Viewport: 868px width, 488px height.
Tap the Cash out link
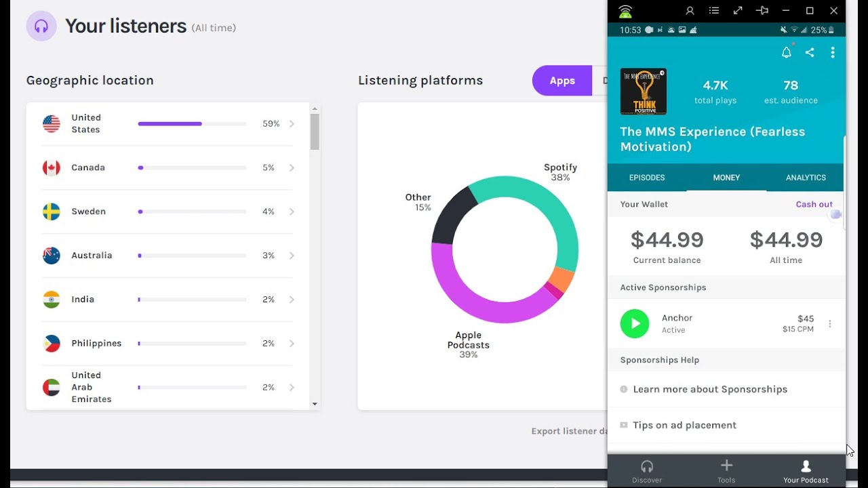[x=814, y=204]
